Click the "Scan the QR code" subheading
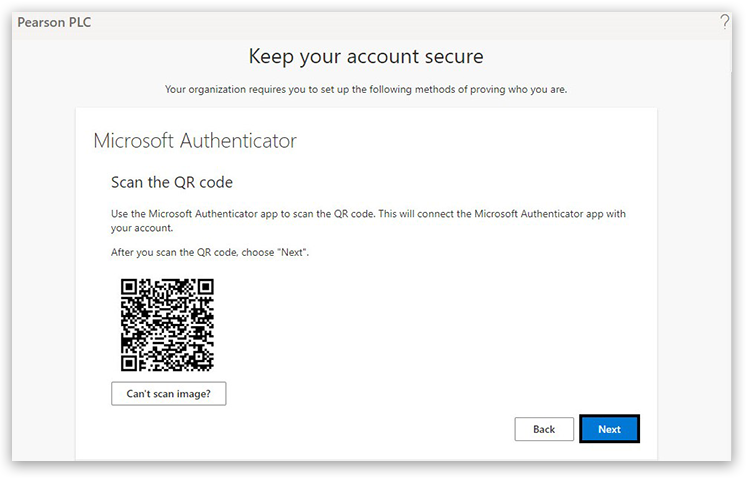This screenshot has height=479, width=750. [171, 183]
